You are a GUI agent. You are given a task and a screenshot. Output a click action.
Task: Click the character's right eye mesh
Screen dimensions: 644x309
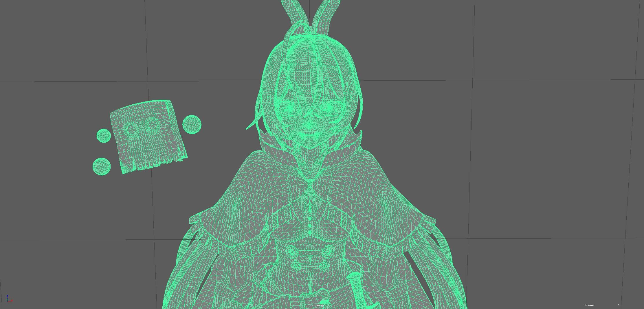click(x=329, y=108)
